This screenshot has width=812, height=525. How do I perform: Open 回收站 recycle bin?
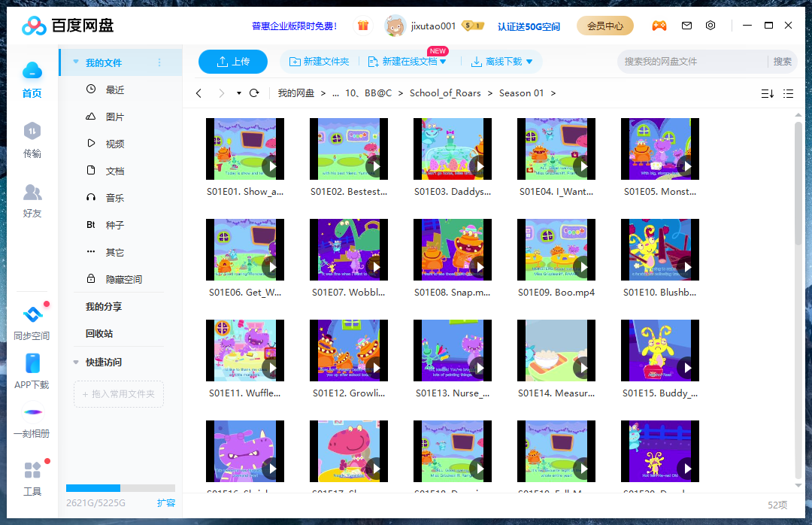coord(99,333)
